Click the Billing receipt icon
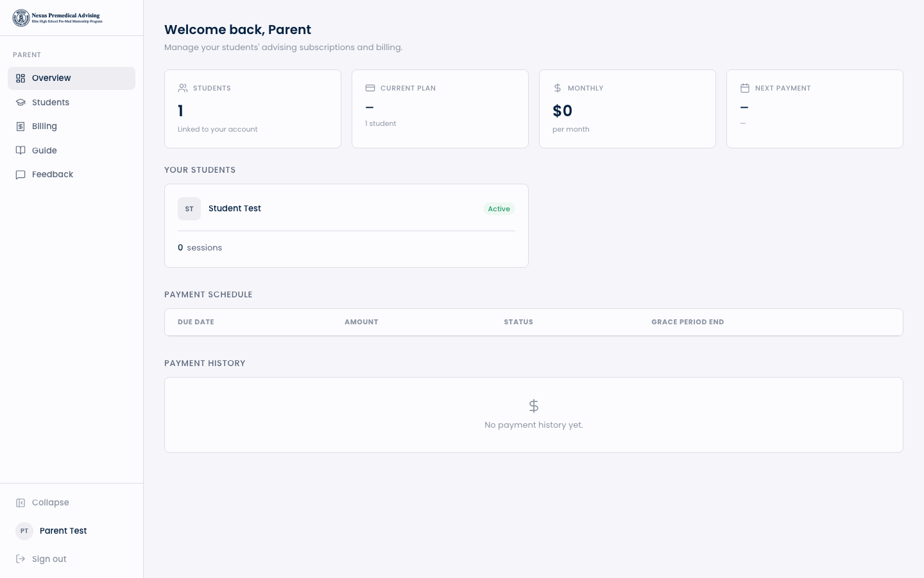Image resolution: width=924 pixels, height=578 pixels. point(21,127)
